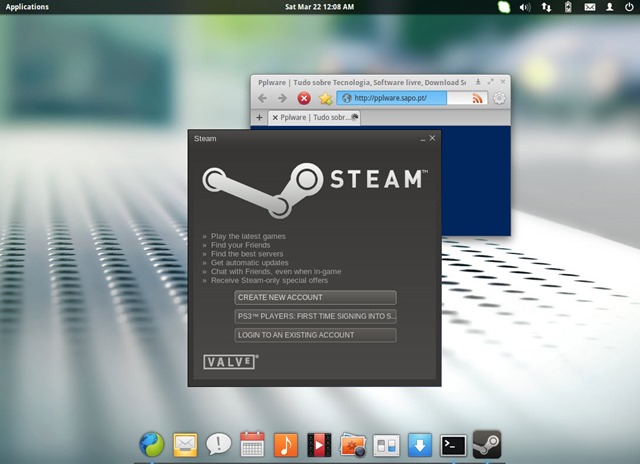Maximize the browser window via arrows icon

490,82
